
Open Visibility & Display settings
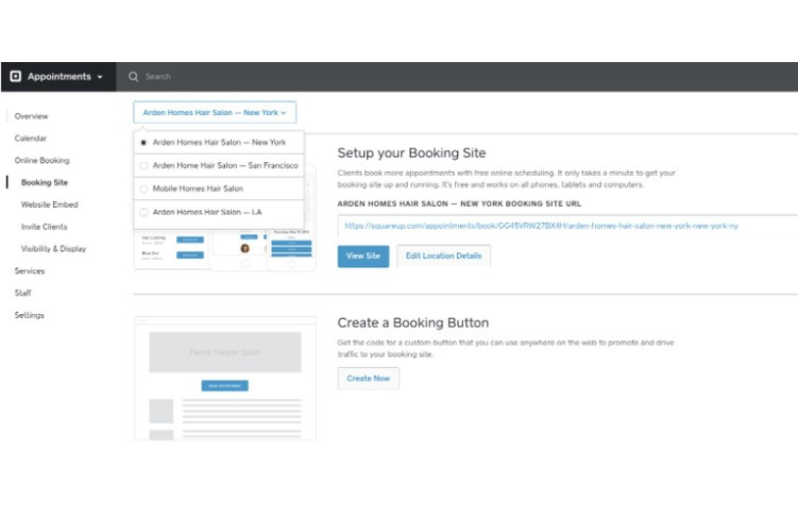pos(53,248)
